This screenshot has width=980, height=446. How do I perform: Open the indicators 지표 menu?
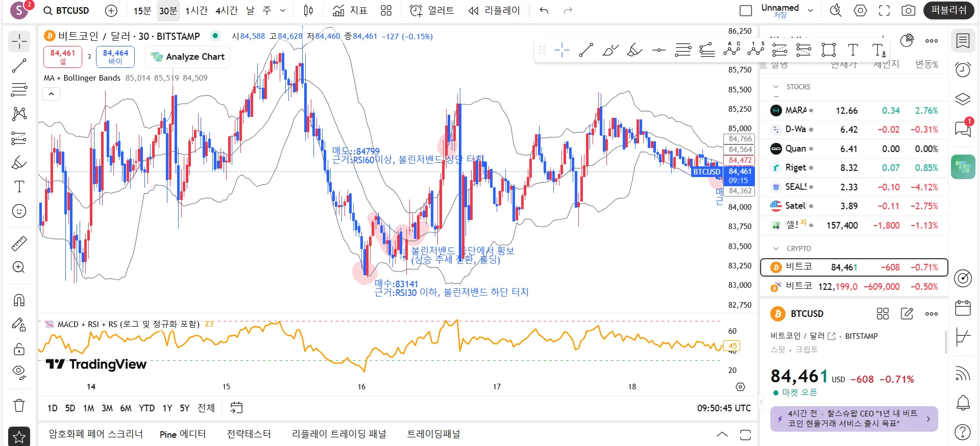pyautogui.click(x=350, y=11)
